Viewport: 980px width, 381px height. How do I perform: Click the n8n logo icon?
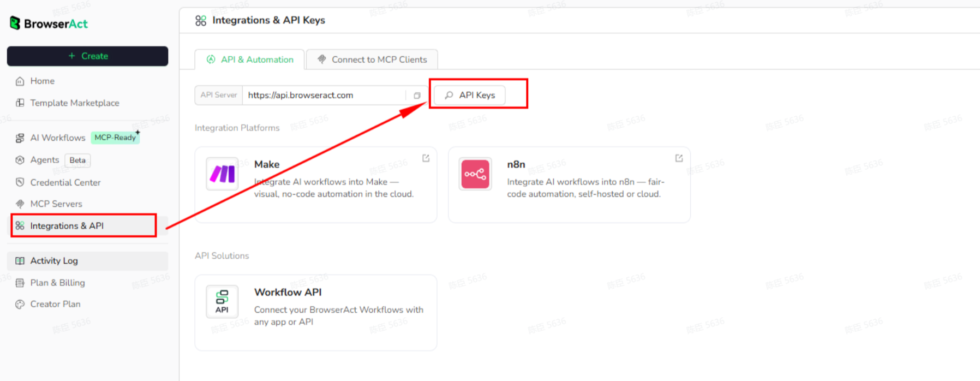pyautogui.click(x=475, y=174)
